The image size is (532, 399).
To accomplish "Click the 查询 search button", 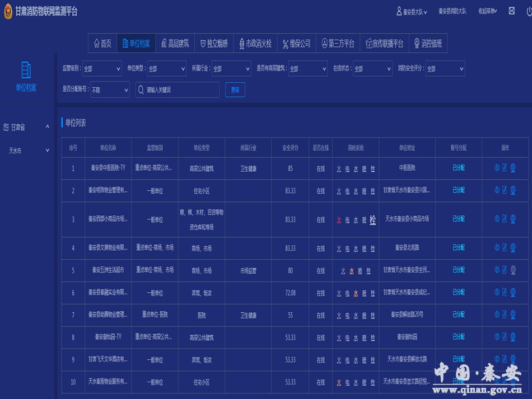I will click(x=235, y=90).
